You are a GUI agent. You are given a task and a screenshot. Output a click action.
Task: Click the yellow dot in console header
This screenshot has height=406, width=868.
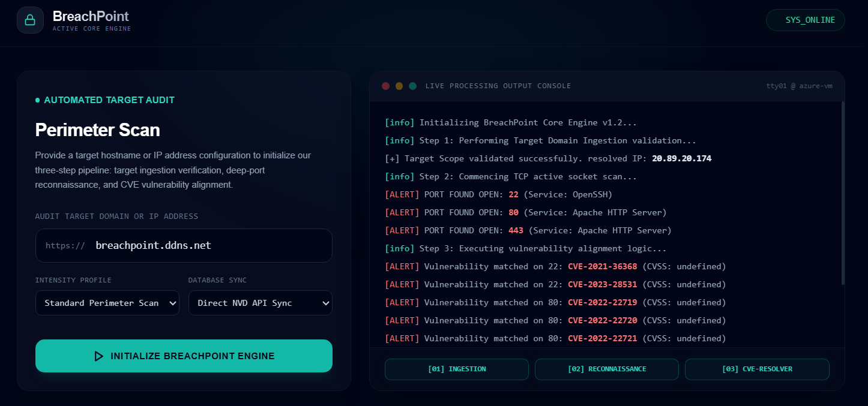pos(399,86)
